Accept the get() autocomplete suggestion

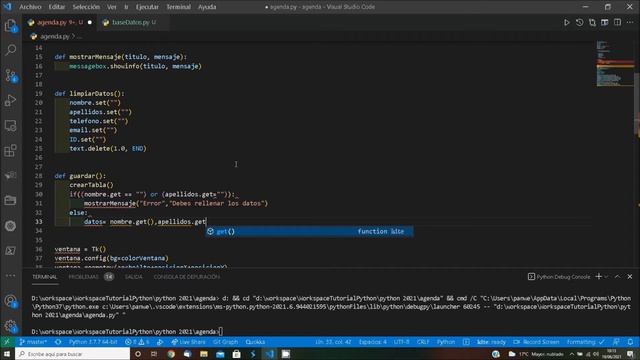coord(309,231)
